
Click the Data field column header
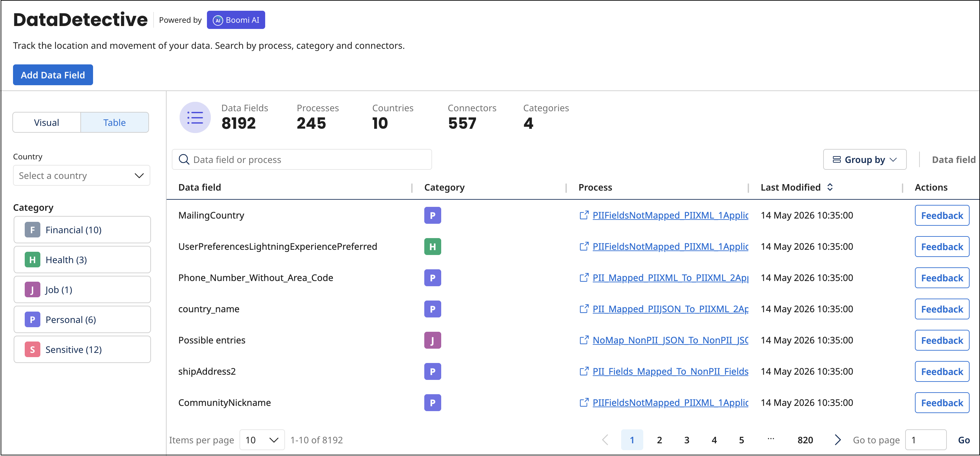coord(200,187)
